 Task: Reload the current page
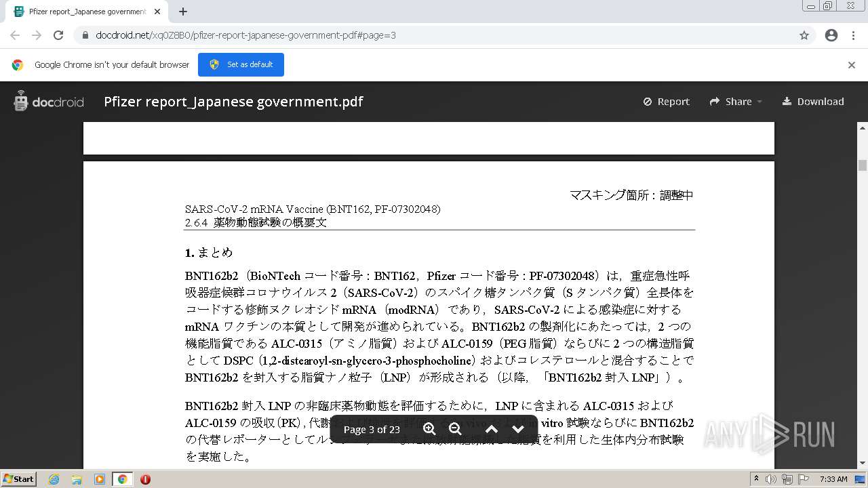point(58,35)
